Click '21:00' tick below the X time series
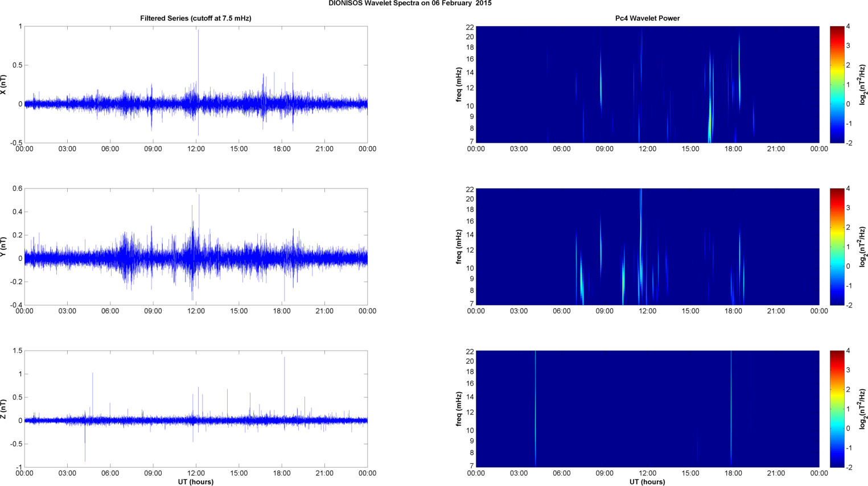The height and width of the screenshot is (486, 868). (324, 149)
